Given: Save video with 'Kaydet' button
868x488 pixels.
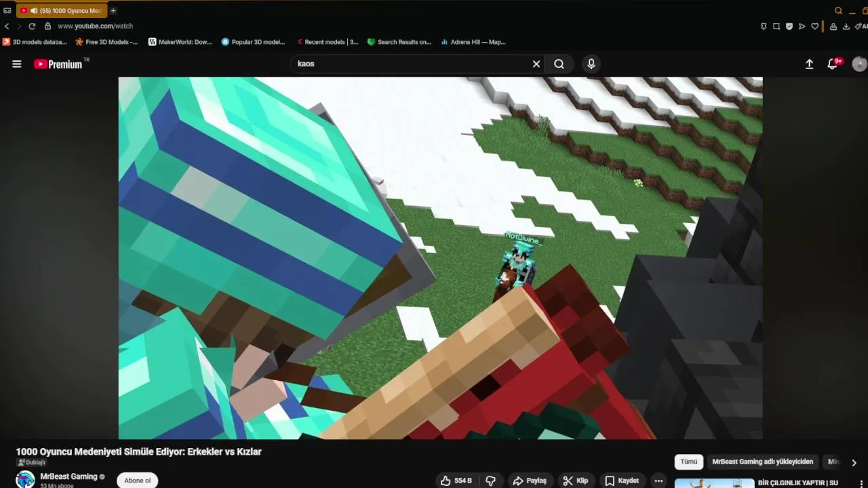Looking at the screenshot, I should click(x=622, y=481).
